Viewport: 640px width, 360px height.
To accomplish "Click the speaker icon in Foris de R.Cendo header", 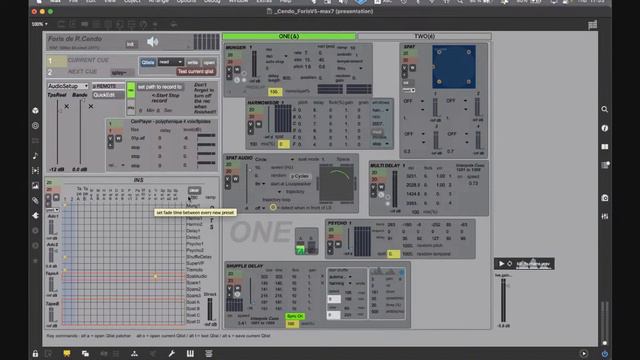I will 153,42.
